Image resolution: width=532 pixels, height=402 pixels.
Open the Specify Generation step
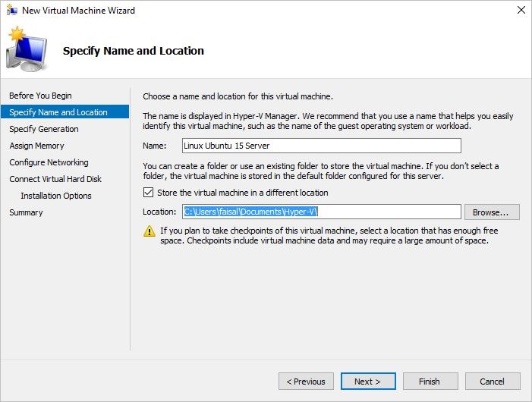(x=44, y=129)
